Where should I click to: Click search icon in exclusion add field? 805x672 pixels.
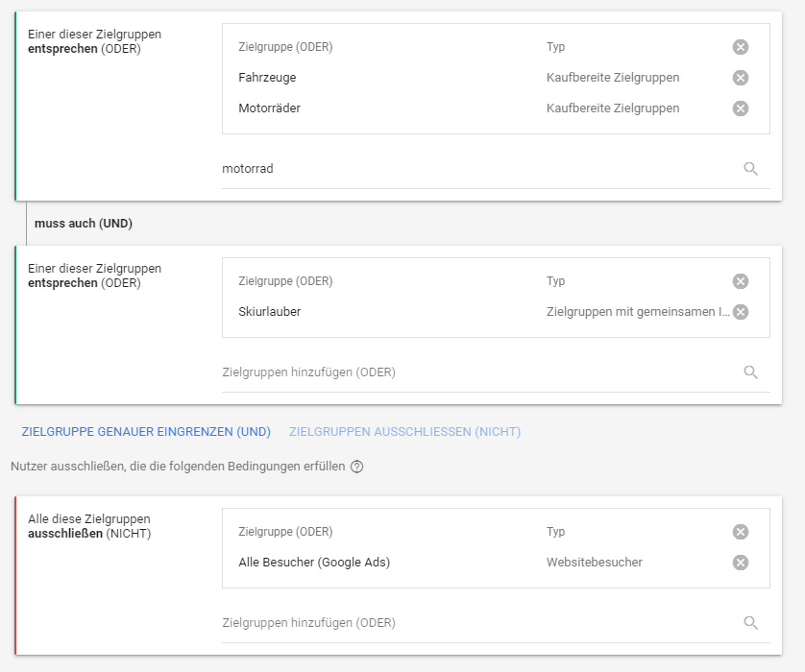click(x=750, y=623)
